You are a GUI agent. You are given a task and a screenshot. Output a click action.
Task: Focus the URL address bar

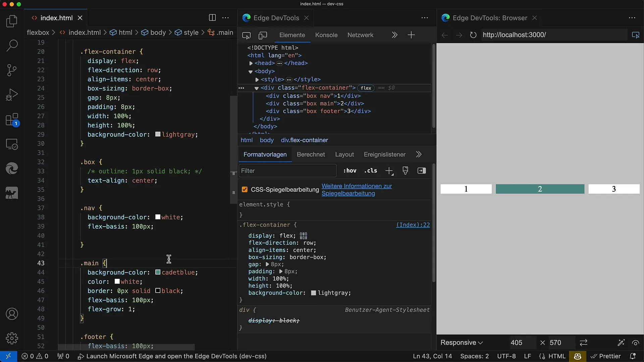[553, 35]
